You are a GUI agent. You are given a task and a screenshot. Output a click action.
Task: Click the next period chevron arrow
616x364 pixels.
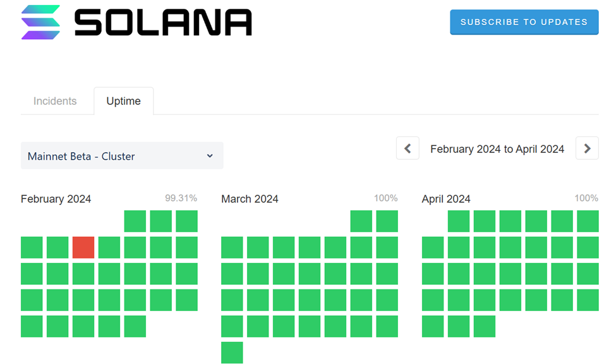[x=587, y=148]
